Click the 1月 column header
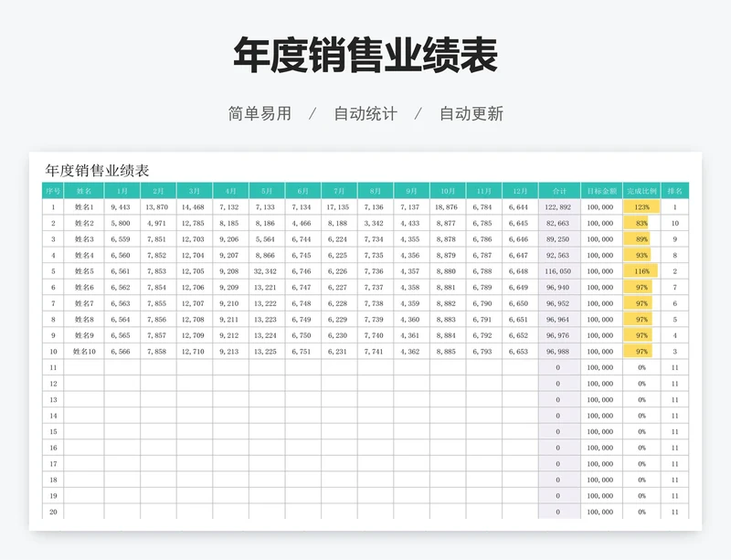This screenshot has width=731, height=560. (122, 191)
